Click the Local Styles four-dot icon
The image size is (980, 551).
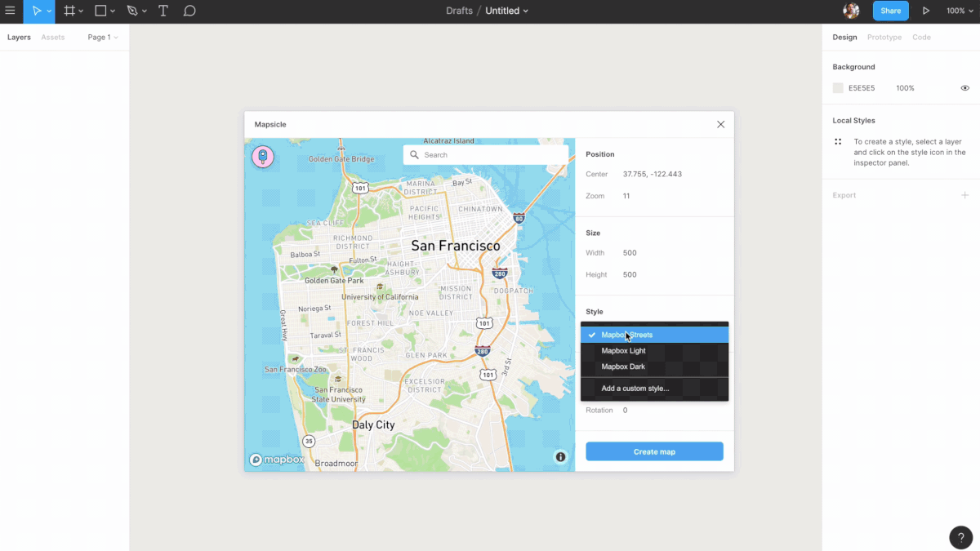[x=838, y=141]
